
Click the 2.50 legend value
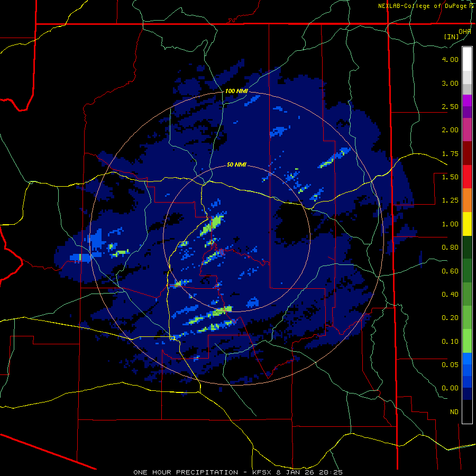(450, 106)
